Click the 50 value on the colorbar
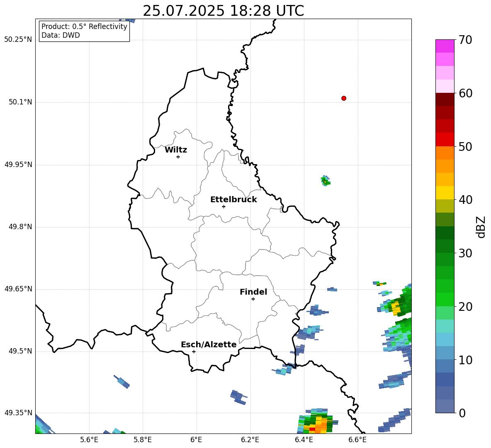This screenshot has width=491, height=448. [x=465, y=147]
